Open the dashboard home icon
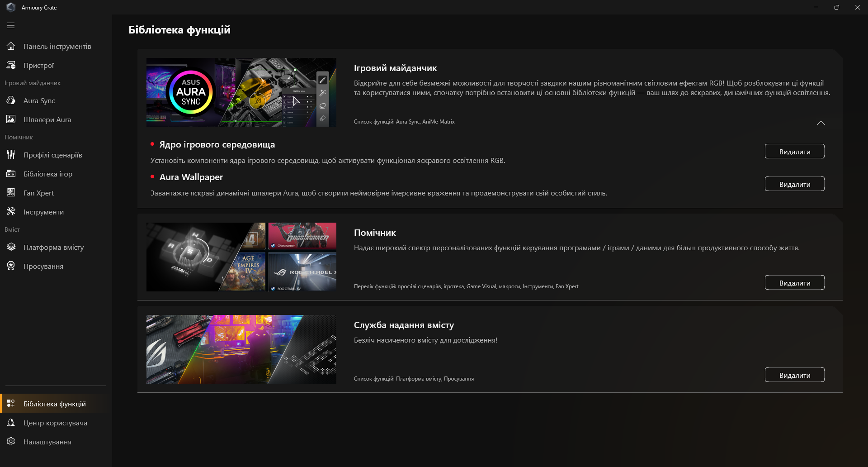 pos(11,46)
